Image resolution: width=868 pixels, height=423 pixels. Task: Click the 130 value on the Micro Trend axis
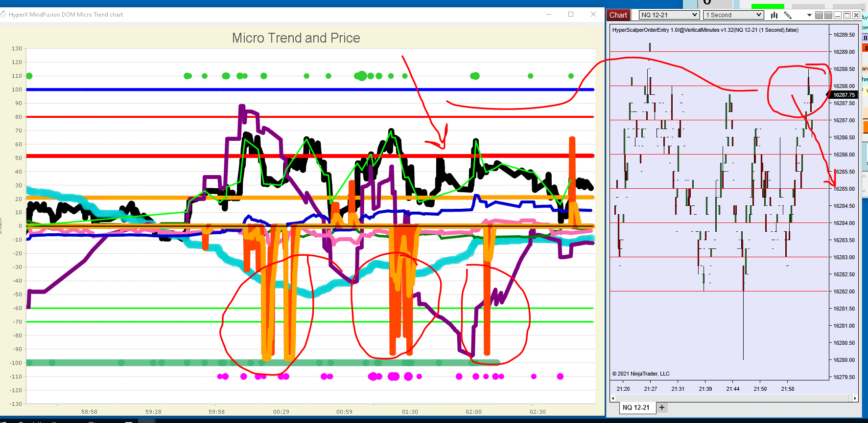click(x=17, y=48)
